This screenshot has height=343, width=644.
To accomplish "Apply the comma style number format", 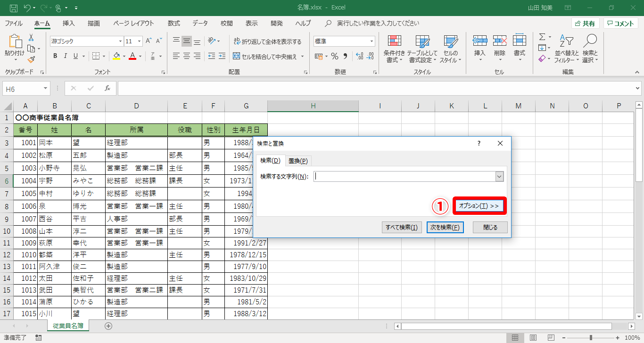I will pos(345,56).
